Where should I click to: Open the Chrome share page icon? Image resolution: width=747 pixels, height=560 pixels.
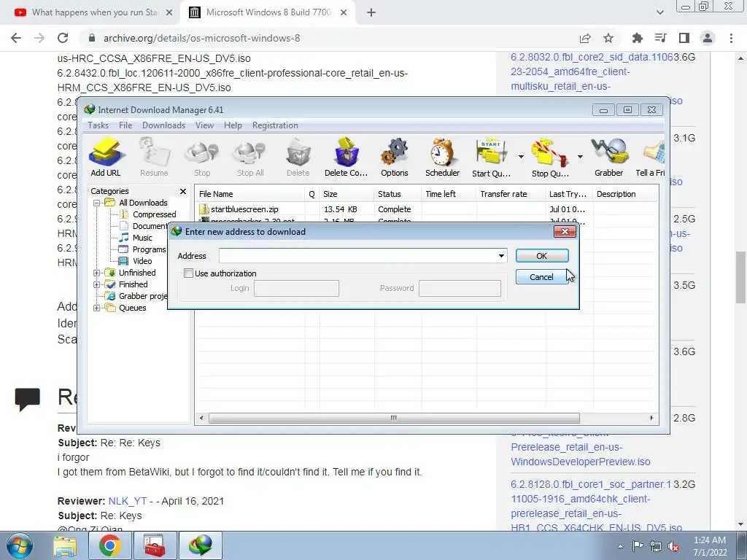pos(585,38)
